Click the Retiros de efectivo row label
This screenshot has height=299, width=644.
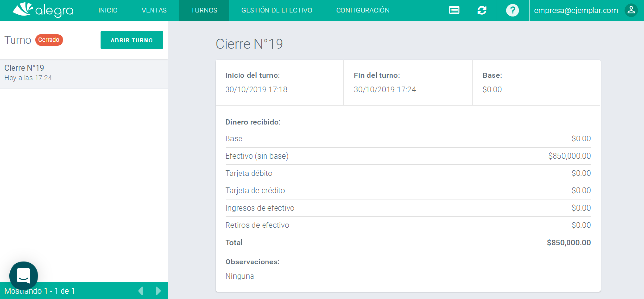pos(257,225)
